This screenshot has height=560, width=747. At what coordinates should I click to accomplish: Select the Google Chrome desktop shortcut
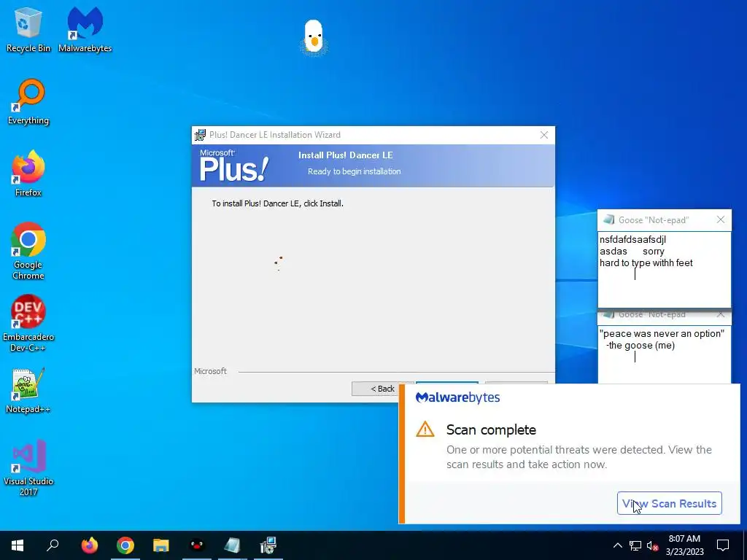28,251
